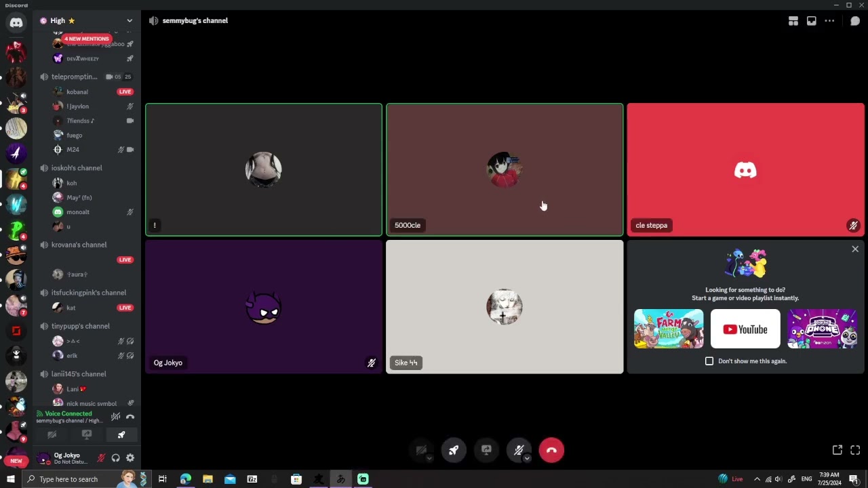Launch YouTube Watch Together activity
Viewport: 868px width, 488px height.
click(745, 329)
